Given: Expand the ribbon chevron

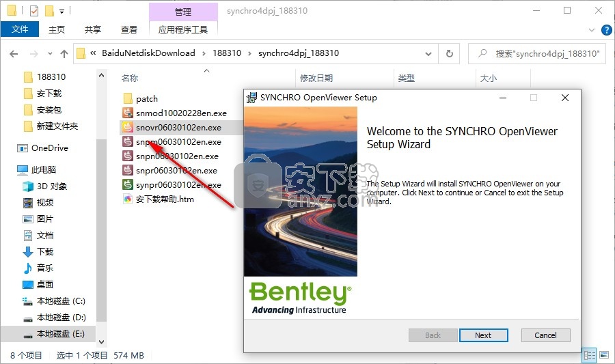Looking at the screenshot, I should (x=592, y=30).
